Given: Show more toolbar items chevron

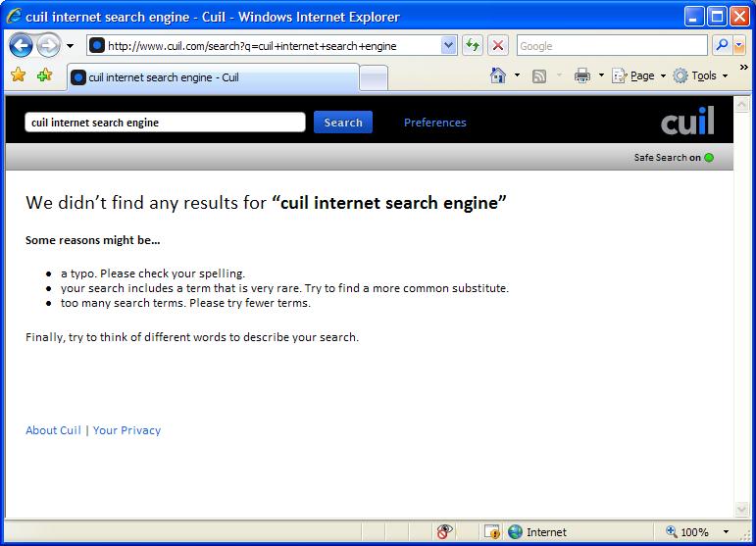Looking at the screenshot, I should 744,67.
